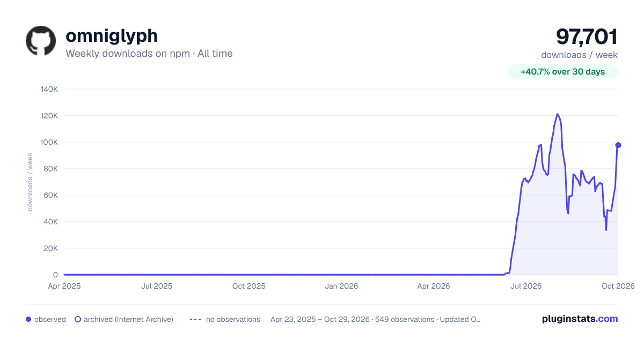Screen dimensions: 644x338
Task: Click the chart peak near 120K
Action: (x=557, y=114)
